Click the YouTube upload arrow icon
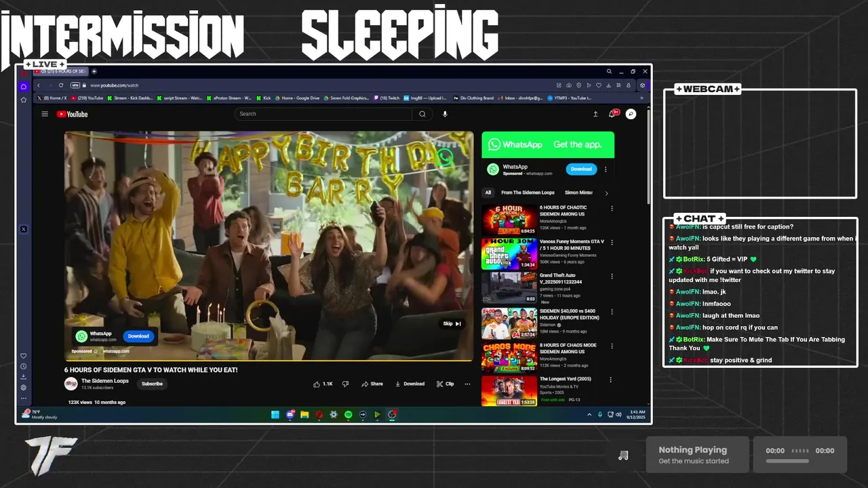 coord(595,114)
